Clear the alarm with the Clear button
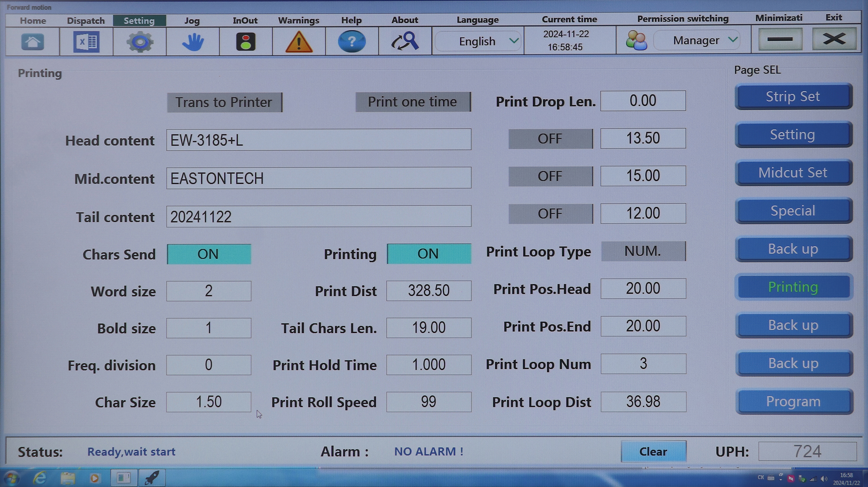 click(653, 451)
